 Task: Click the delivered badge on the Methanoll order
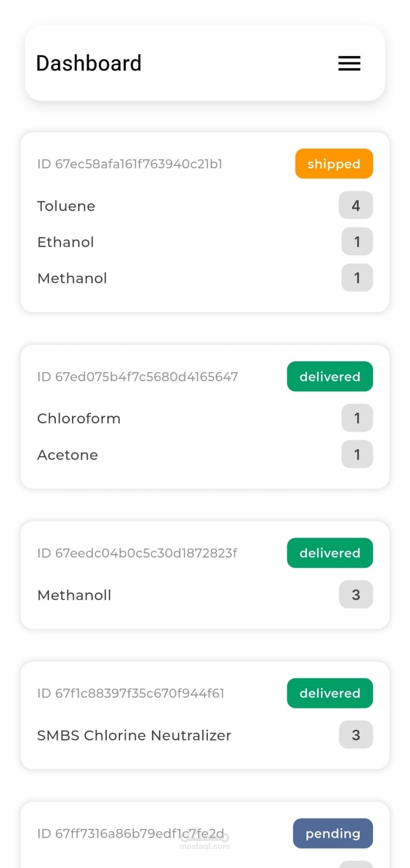tap(330, 553)
